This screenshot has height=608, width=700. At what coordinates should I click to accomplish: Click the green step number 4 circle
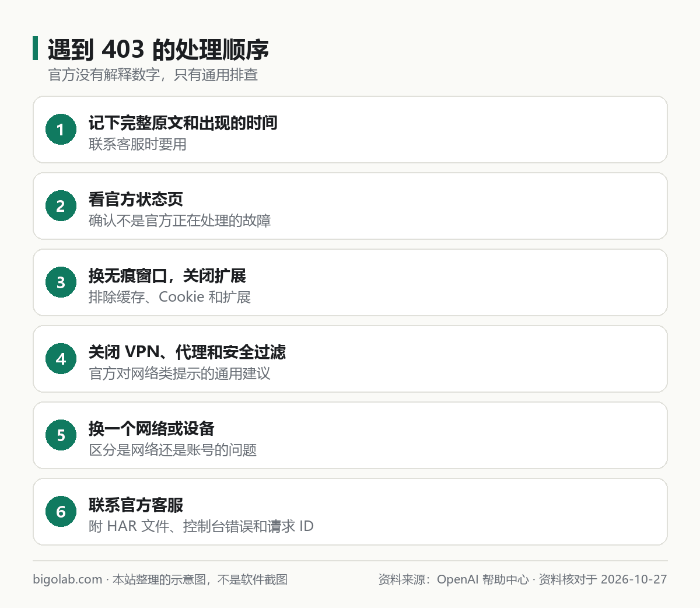click(61, 359)
